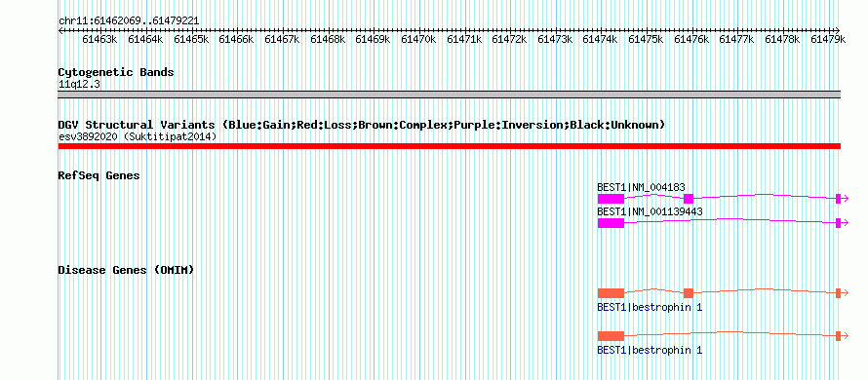Open the BEST1|NM_001139443 transcript label

tap(650, 211)
